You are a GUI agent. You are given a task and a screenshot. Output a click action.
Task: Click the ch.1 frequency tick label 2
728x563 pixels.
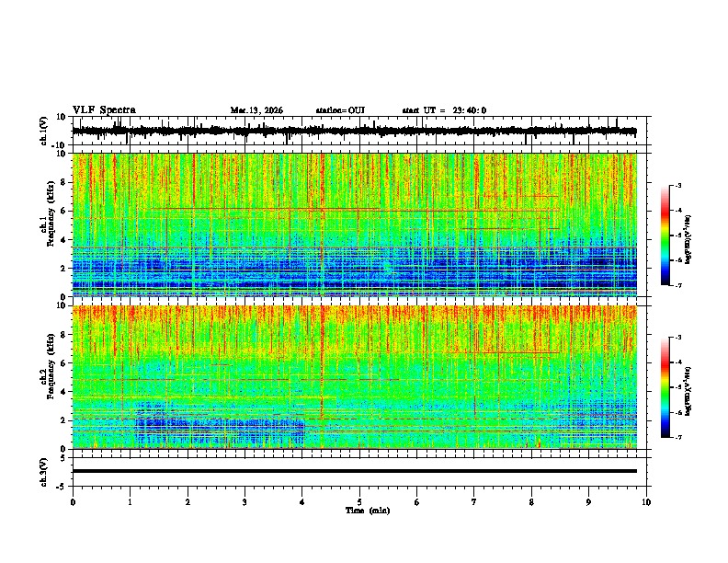(x=63, y=268)
